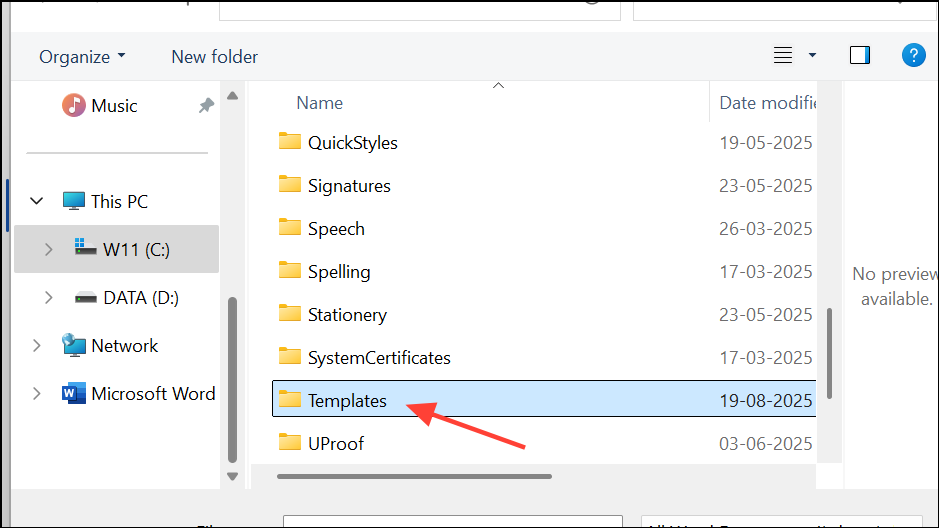Click the Network icon in sidebar
This screenshot has height=528, width=939.
coord(74,345)
